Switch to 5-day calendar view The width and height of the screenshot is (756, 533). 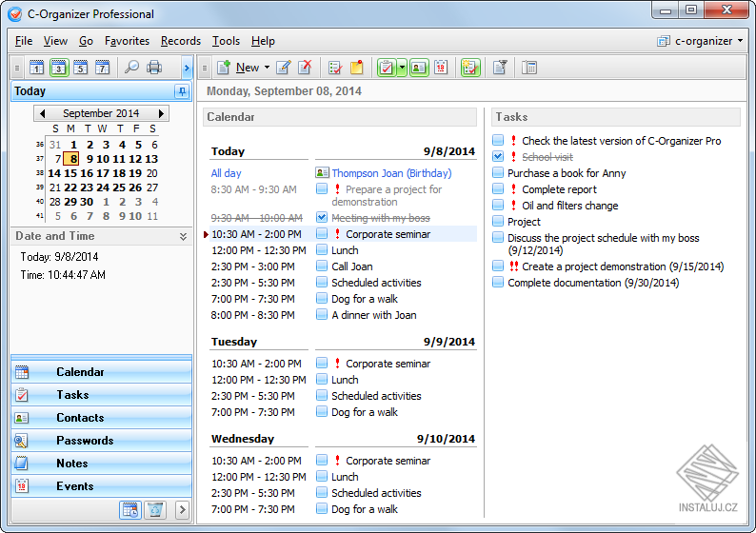(x=81, y=68)
